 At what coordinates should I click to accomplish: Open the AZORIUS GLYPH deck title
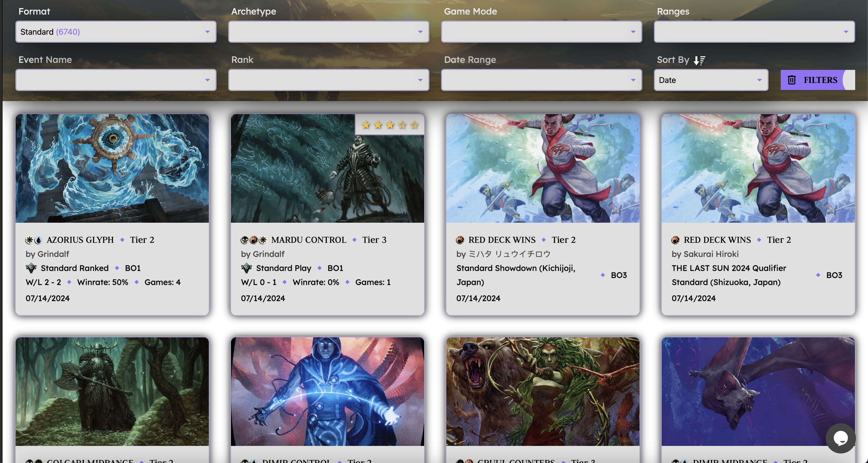(80, 240)
